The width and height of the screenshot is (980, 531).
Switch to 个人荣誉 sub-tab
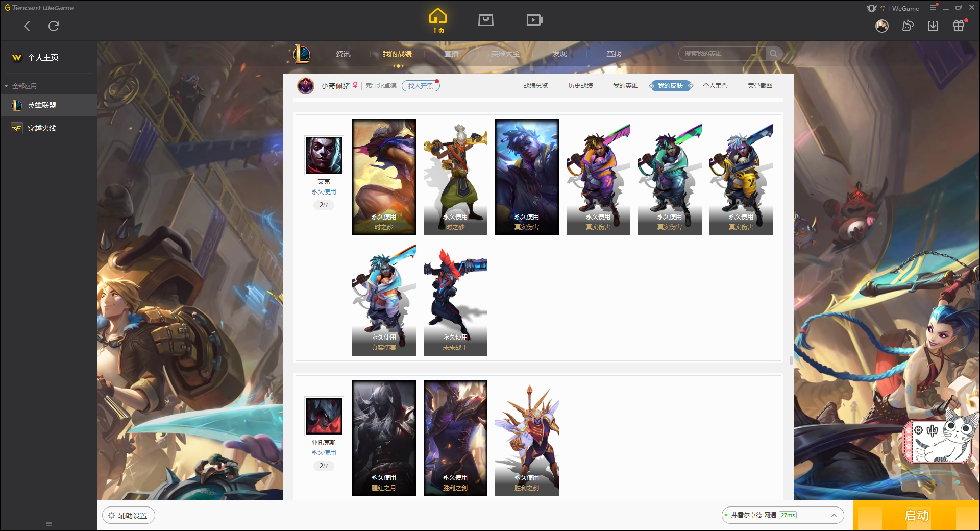[x=715, y=86]
